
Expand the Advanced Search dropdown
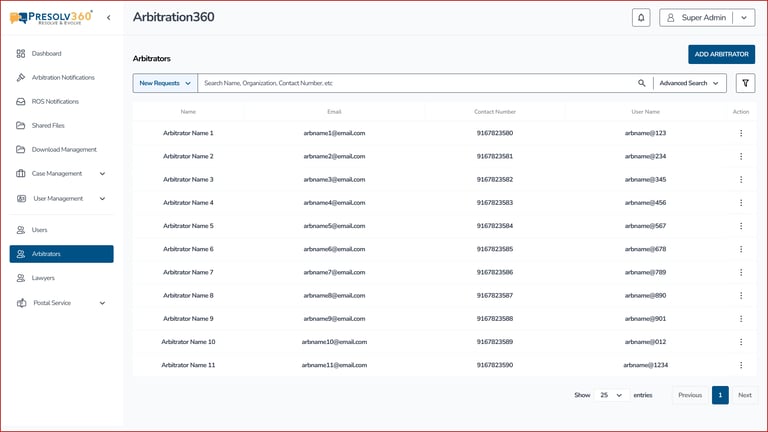click(689, 83)
